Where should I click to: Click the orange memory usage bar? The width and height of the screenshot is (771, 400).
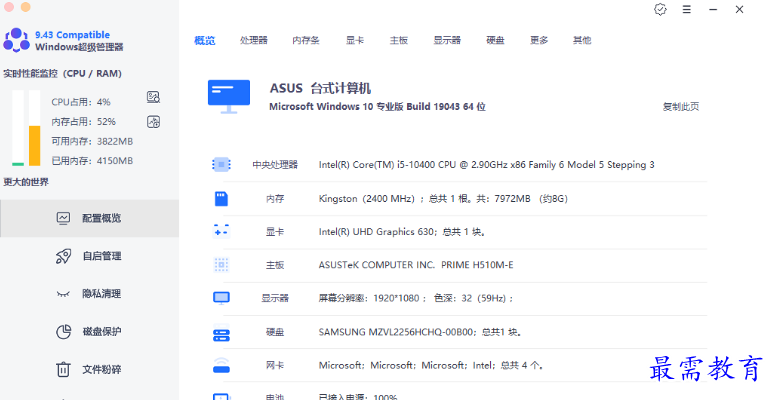(34, 146)
